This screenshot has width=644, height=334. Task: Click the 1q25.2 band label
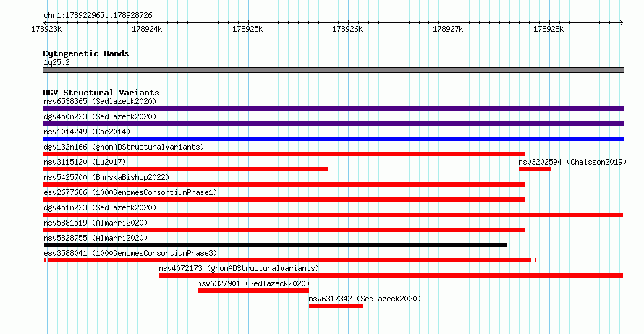click(x=56, y=62)
